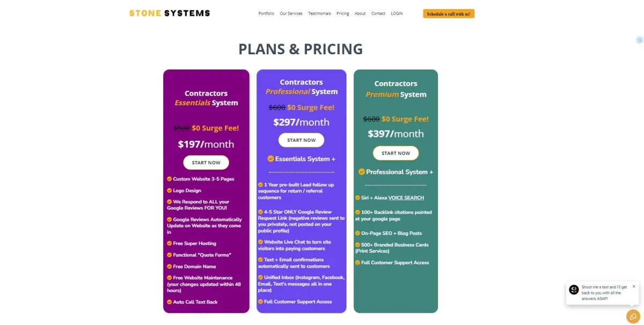The width and height of the screenshot is (644, 325).
Task: Click the chat agent avatar icon
Action: (x=574, y=290)
